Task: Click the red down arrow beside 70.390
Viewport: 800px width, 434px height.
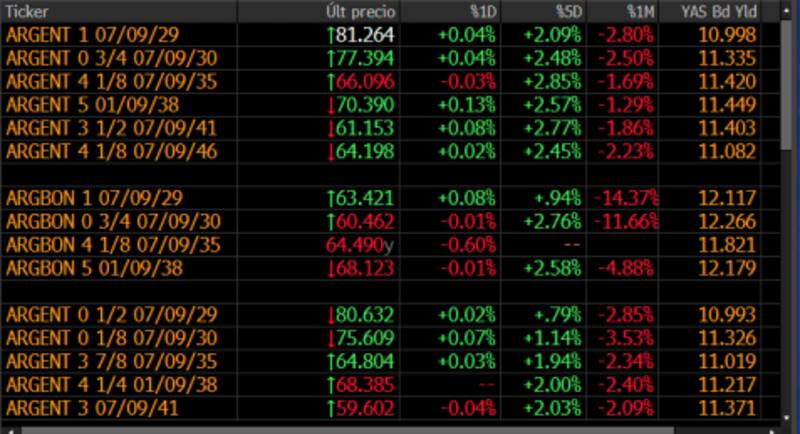Action: pos(332,104)
